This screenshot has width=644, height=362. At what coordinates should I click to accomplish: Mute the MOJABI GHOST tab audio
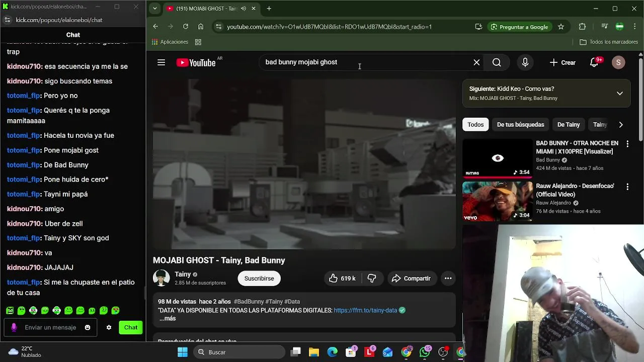[244, 9]
